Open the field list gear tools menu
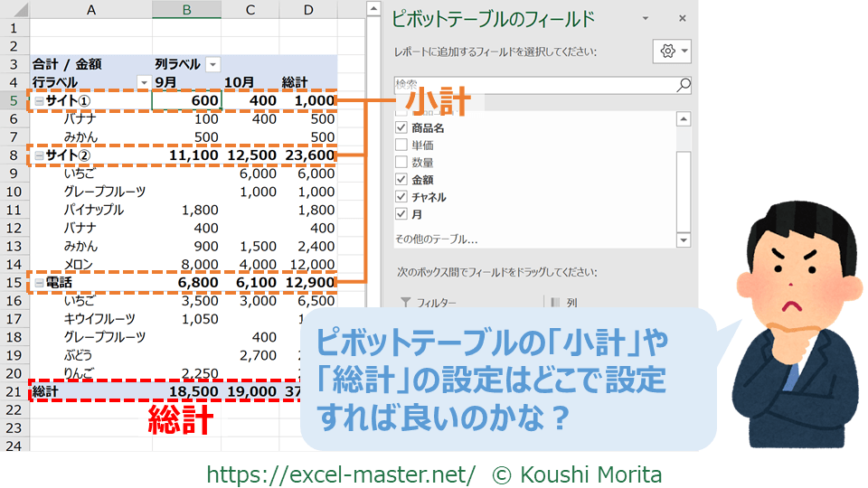Image resolution: width=868 pixels, height=488 pixels. [x=671, y=52]
